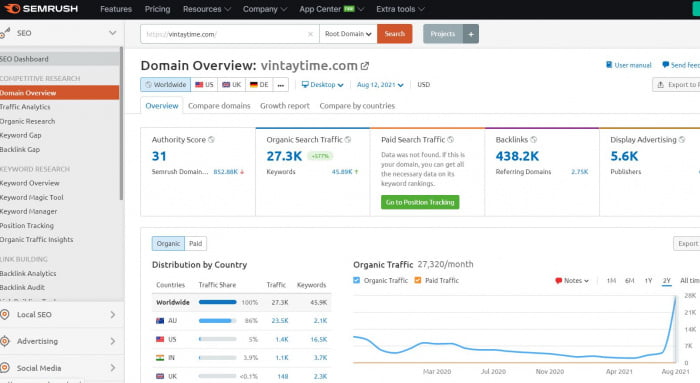This screenshot has height=383, width=700.
Task: Show more country database options
Action: [280, 85]
